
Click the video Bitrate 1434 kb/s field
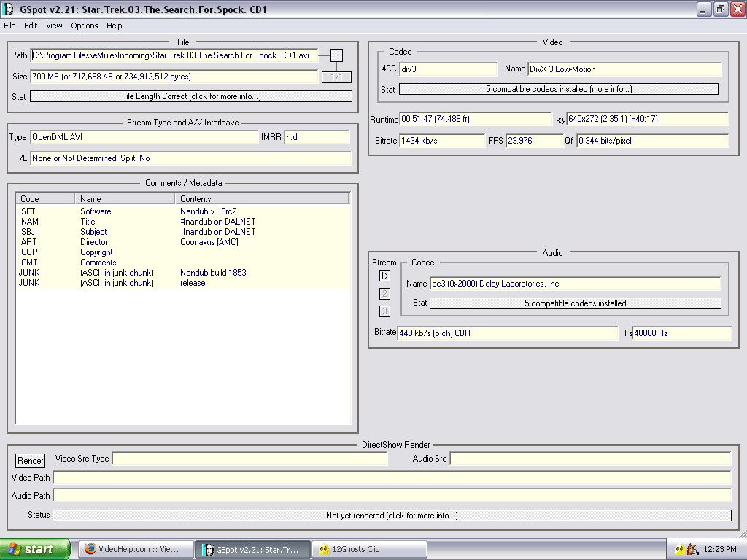click(x=442, y=141)
